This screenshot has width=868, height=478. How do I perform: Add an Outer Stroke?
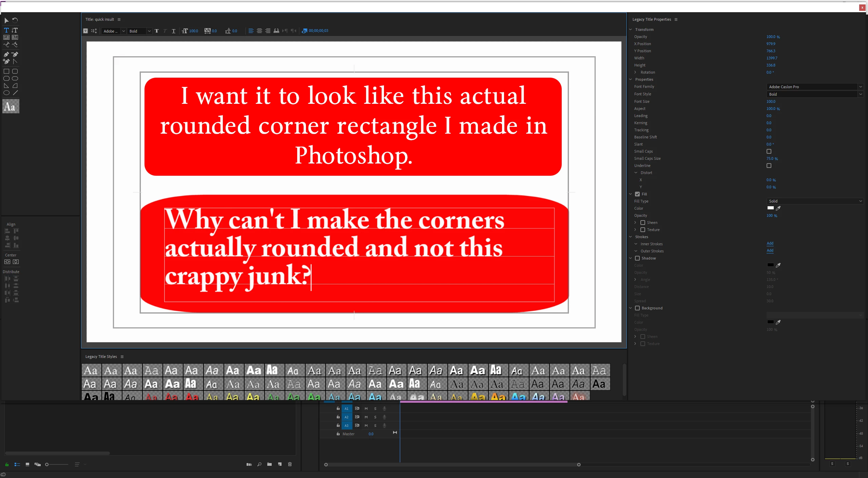click(770, 250)
